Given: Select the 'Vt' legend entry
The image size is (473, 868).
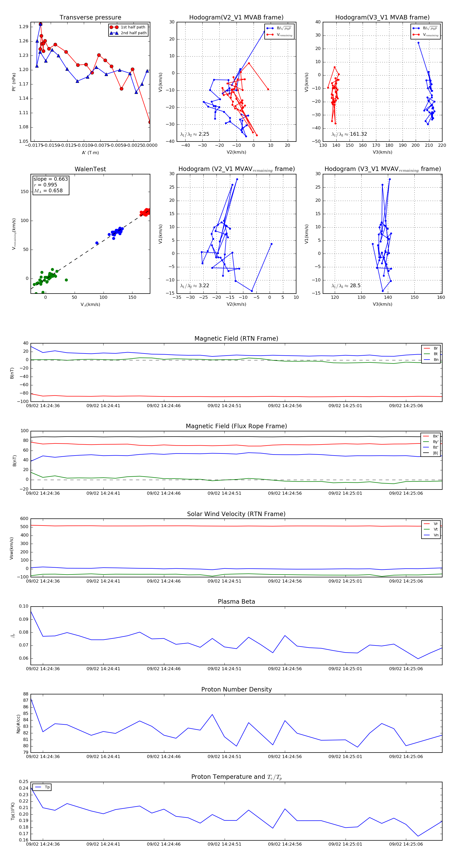Looking at the screenshot, I should tap(431, 529).
